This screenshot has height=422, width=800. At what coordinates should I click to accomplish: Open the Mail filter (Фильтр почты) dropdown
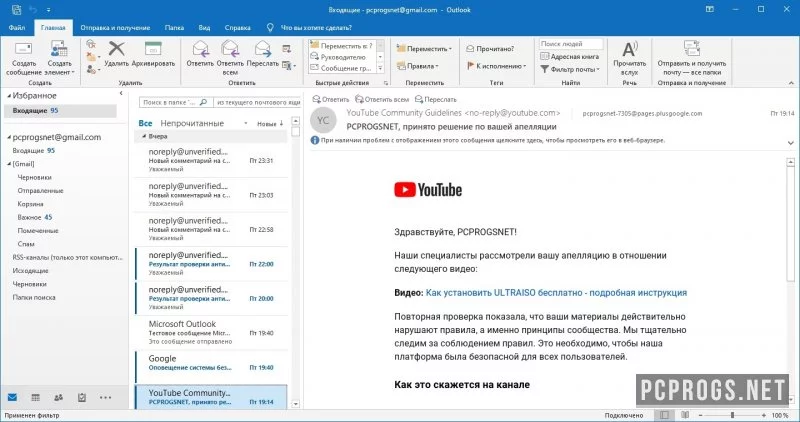tap(570, 69)
